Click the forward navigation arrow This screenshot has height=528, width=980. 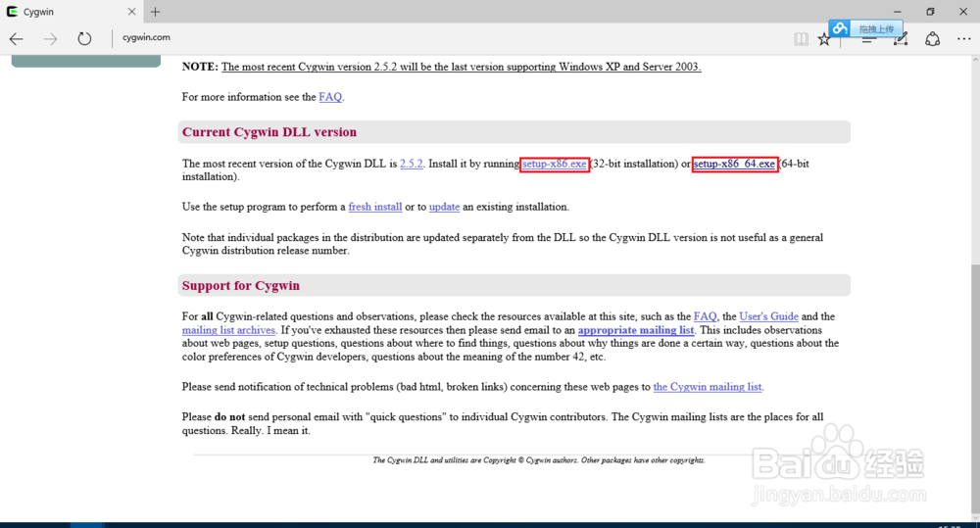coord(50,39)
